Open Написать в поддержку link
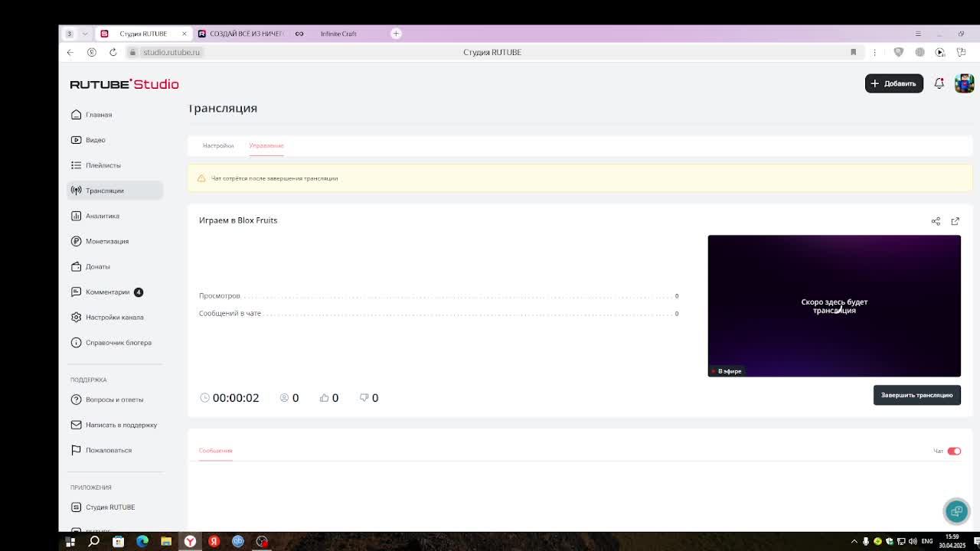The width and height of the screenshot is (980, 551). coord(121,425)
